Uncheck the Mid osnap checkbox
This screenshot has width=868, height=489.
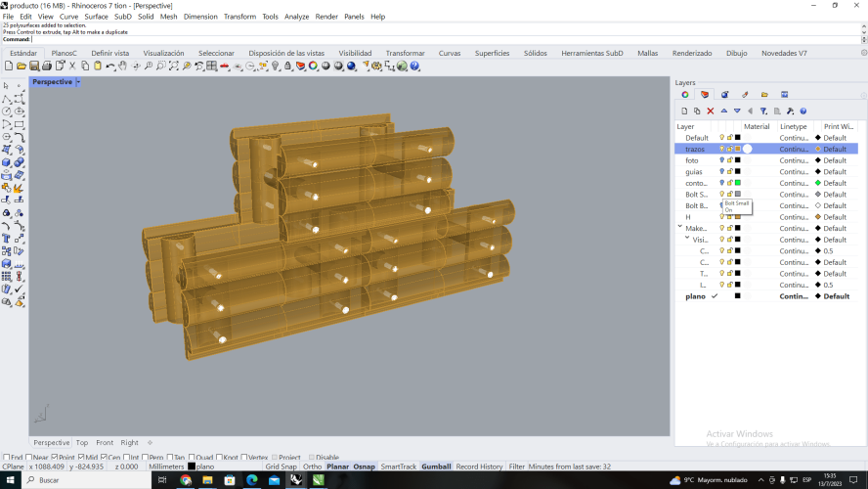[x=83, y=457]
